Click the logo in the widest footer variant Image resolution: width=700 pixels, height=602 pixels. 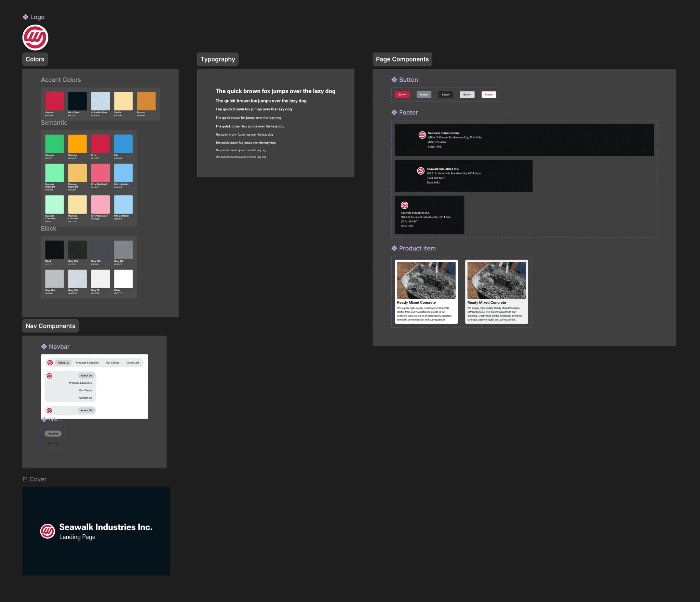422,135
